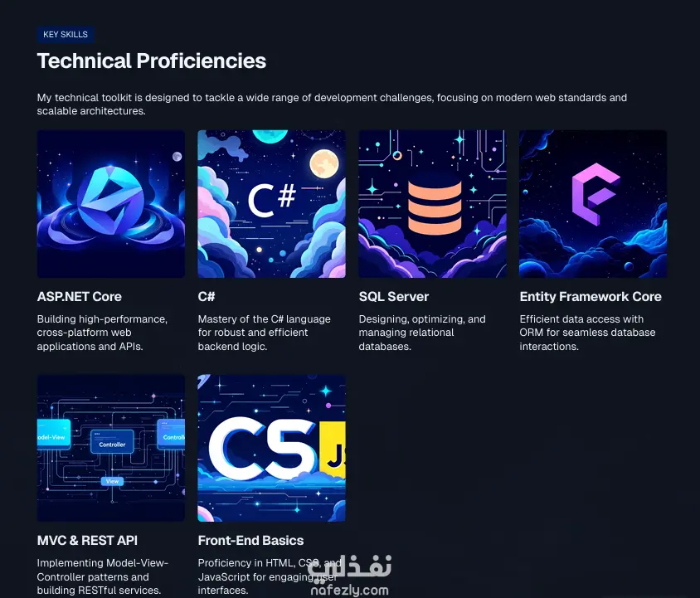Click the View box in MVC diagram

(113, 481)
